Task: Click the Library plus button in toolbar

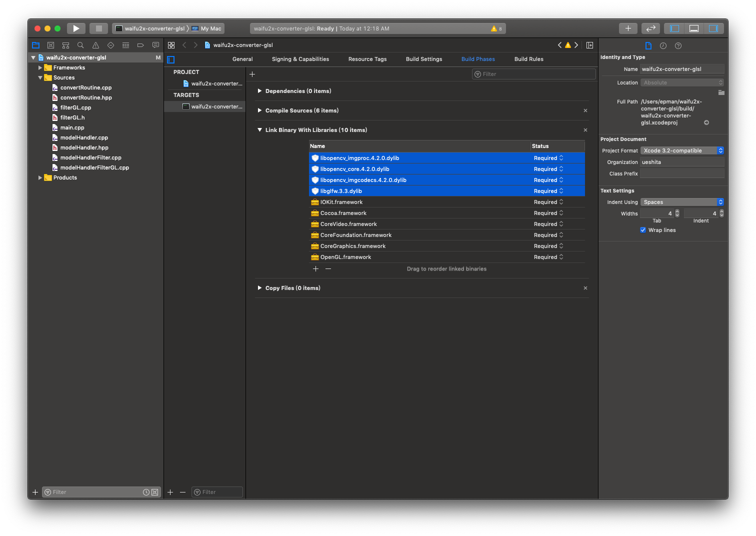Action: click(x=628, y=28)
